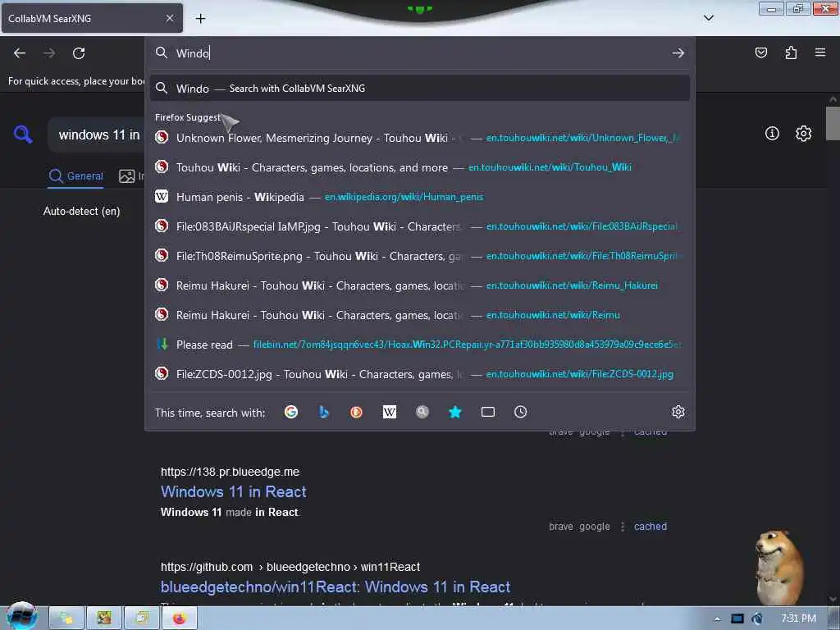Open the Extensions puzzle icon

tap(791, 52)
